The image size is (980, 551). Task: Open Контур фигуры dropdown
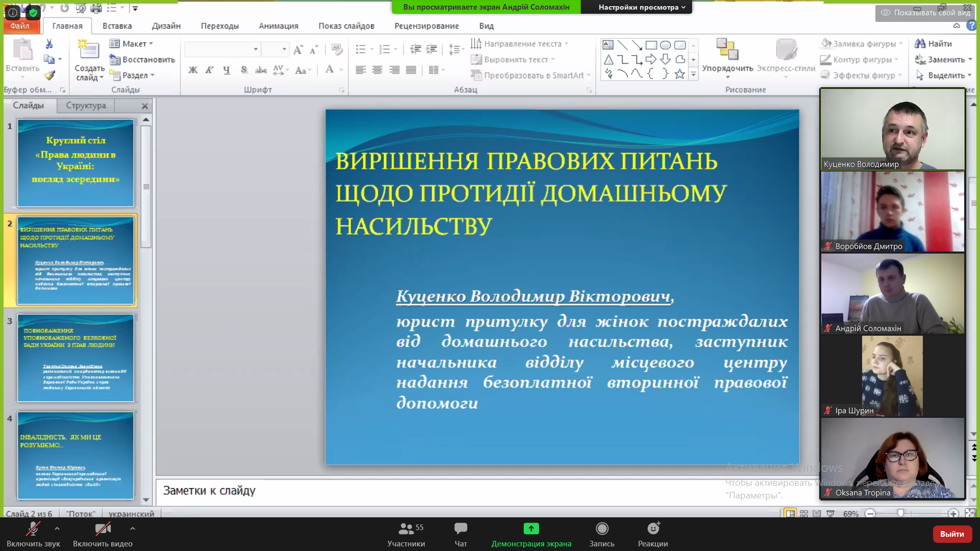[859, 60]
